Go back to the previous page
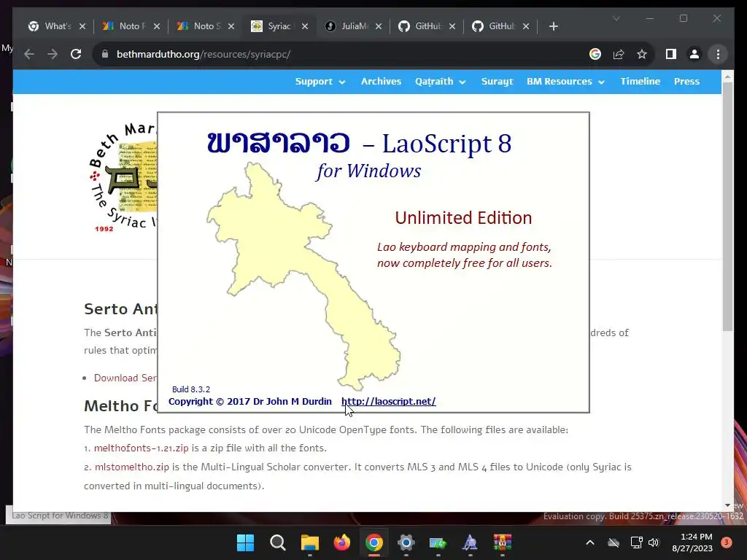 (29, 54)
